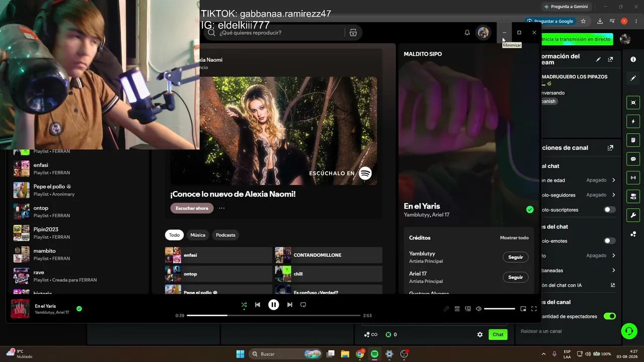
Task: Click Inicia la transmisión en directo
Action: pyautogui.click(x=576, y=39)
